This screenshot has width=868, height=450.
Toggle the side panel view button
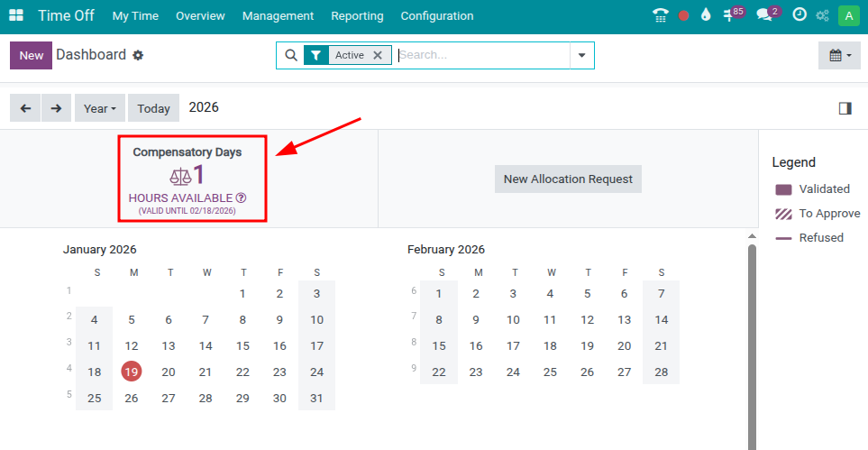tap(845, 108)
